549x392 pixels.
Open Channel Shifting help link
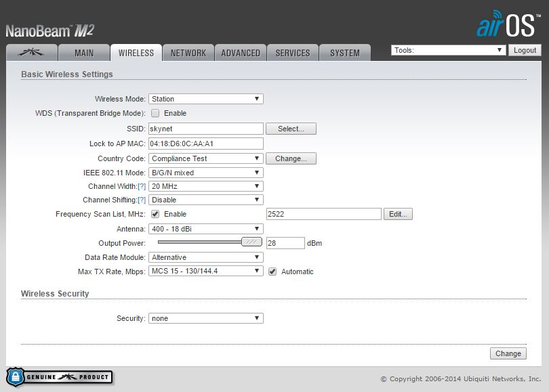point(142,200)
